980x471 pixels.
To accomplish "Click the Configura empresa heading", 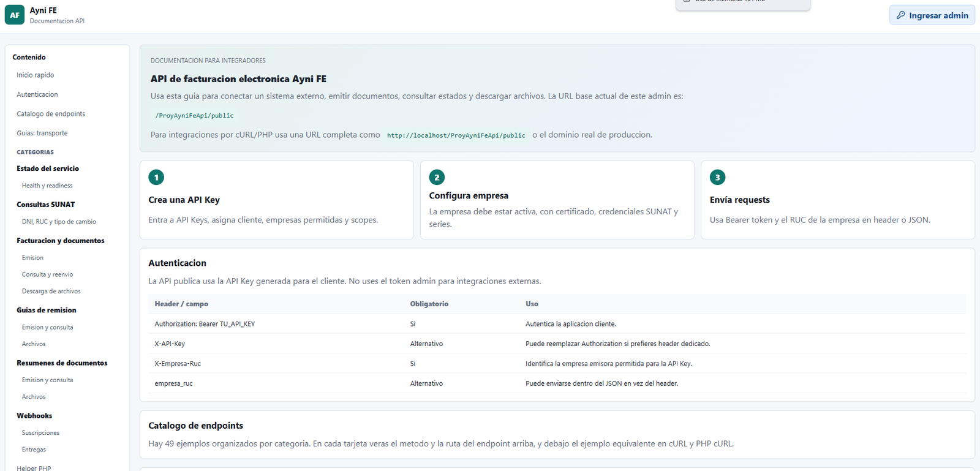I will (x=469, y=195).
